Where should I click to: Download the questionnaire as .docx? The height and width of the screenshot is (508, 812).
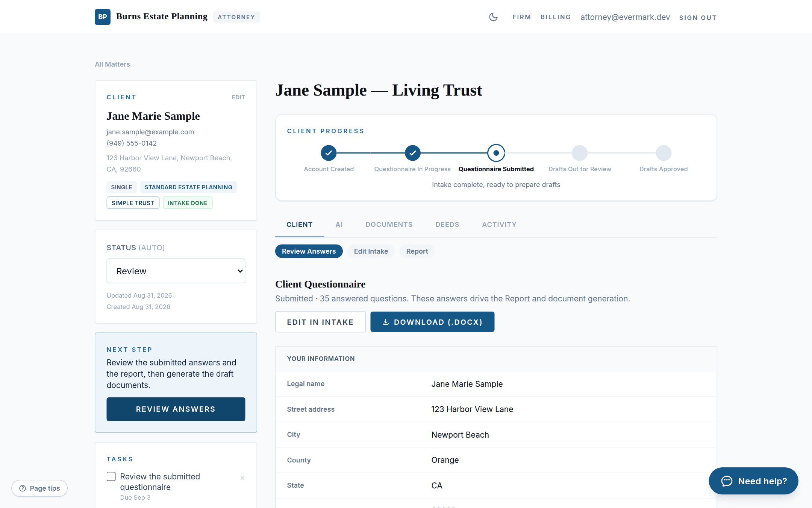point(432,322)
